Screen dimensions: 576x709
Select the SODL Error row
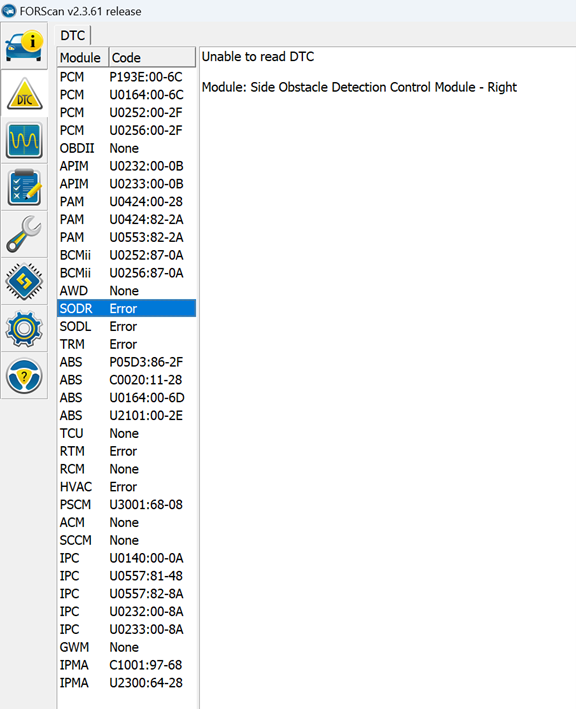(127, 326)
